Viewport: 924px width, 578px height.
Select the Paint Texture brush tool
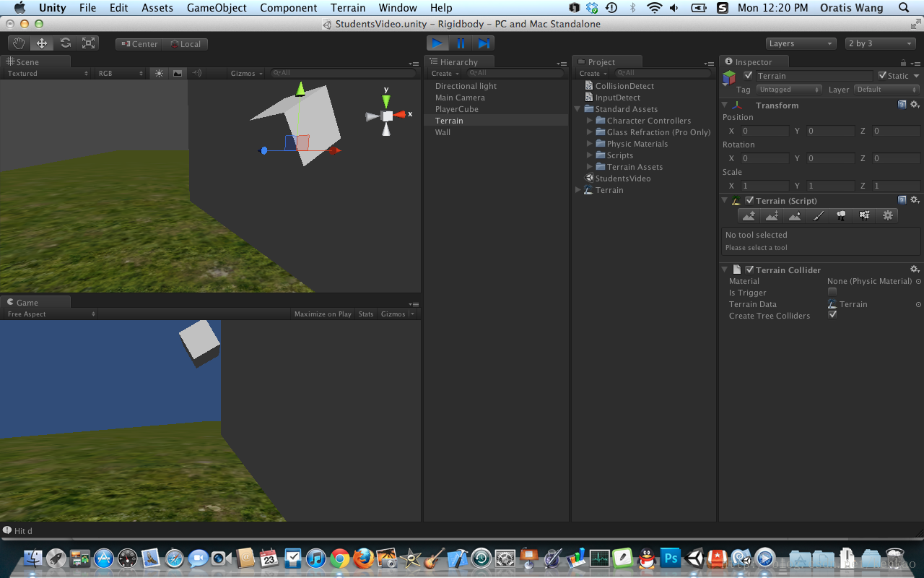(x=818, y=215)
